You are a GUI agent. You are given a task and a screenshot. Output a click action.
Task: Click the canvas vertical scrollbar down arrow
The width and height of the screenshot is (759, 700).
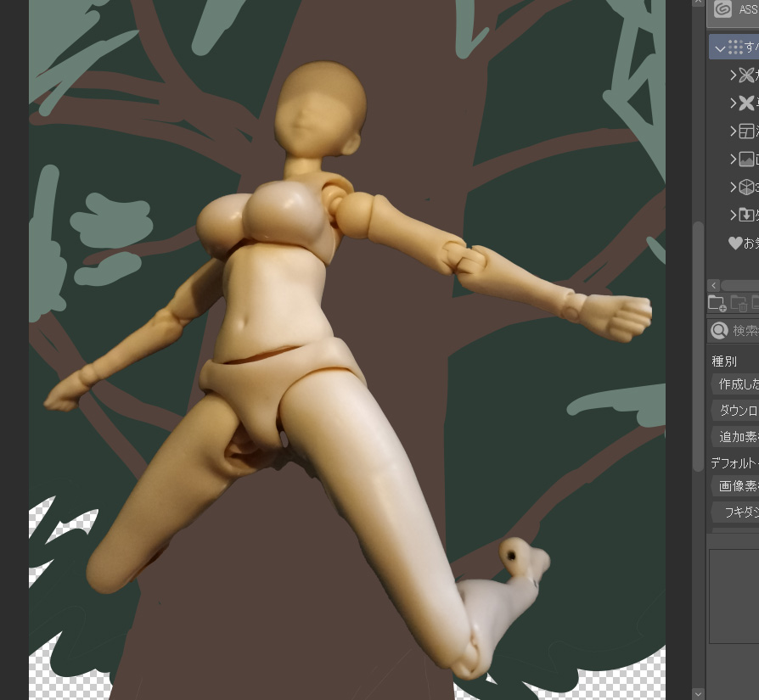pyautogui.click(x=698, y=693)
